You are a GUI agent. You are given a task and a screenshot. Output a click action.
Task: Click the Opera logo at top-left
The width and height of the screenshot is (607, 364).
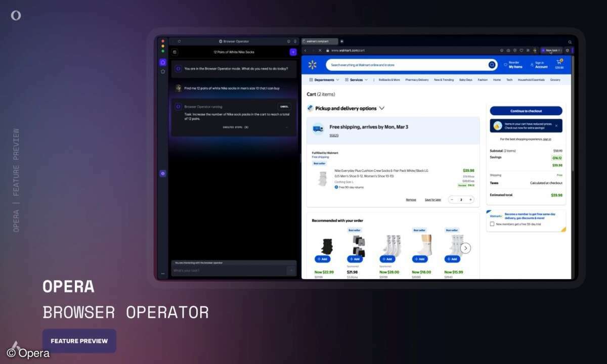[16, 16]
